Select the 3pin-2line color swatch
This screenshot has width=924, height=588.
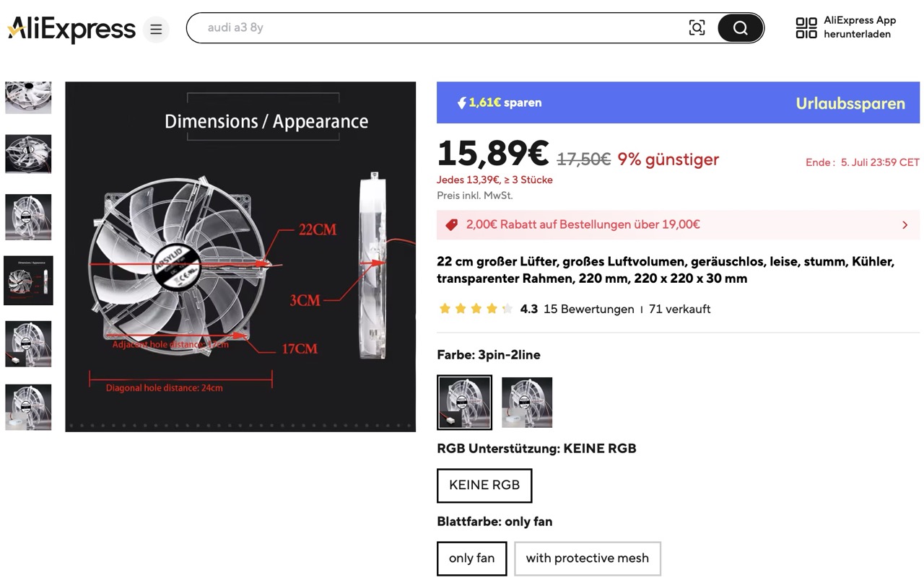coord(464,403)
